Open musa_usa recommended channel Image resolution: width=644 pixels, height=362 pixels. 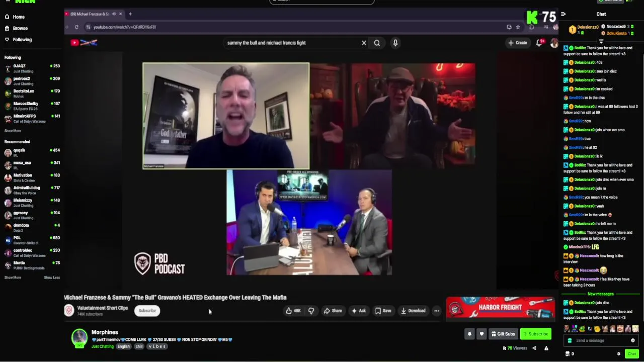[x=32, y=165]
